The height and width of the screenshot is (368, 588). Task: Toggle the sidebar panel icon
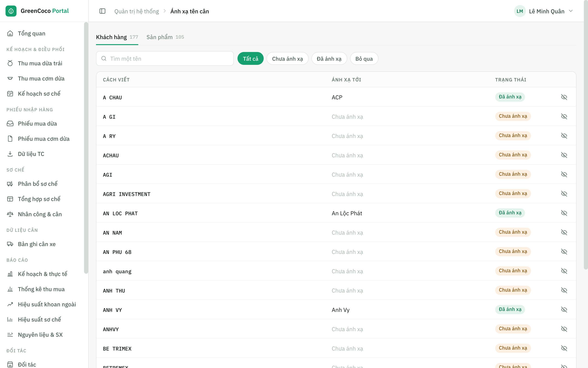(x=102, y=11)
